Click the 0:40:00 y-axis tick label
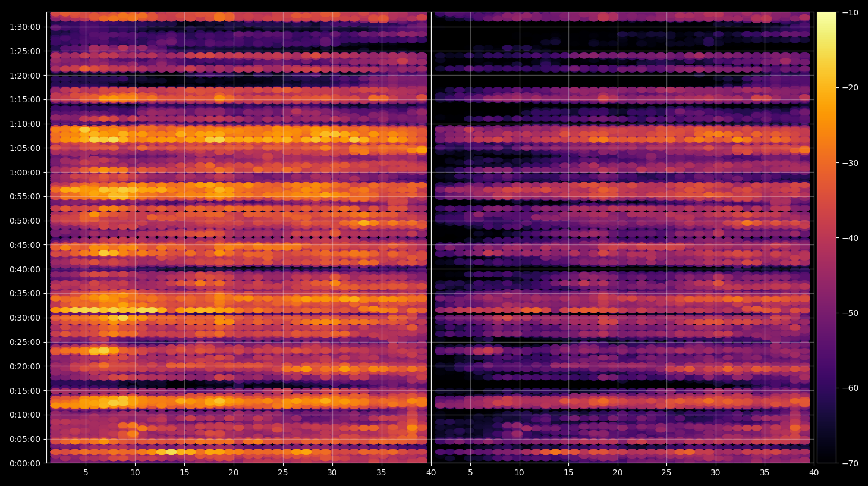Viewport: 868px width, 486px height. pyautogui.click(x=25, y=269)
